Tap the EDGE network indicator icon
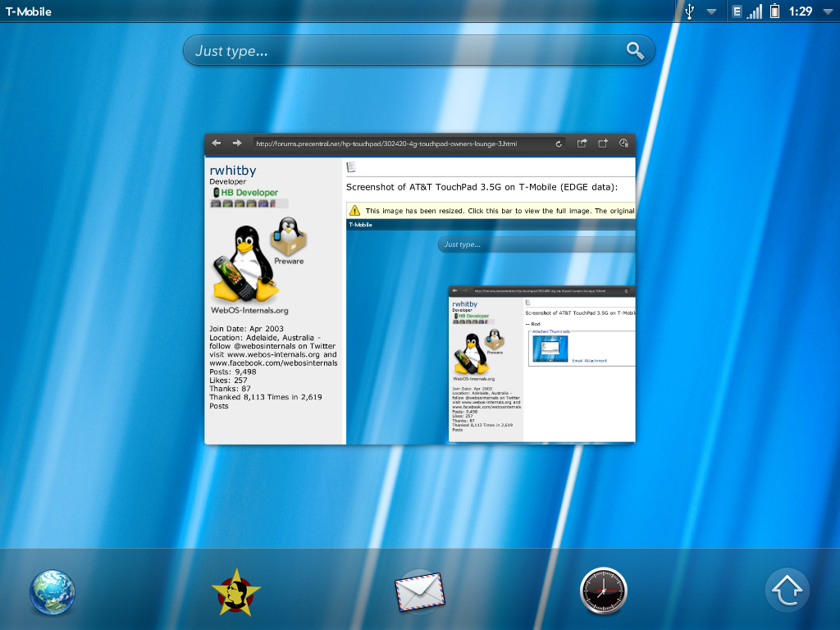840x630 pixels. coord(737,11)
